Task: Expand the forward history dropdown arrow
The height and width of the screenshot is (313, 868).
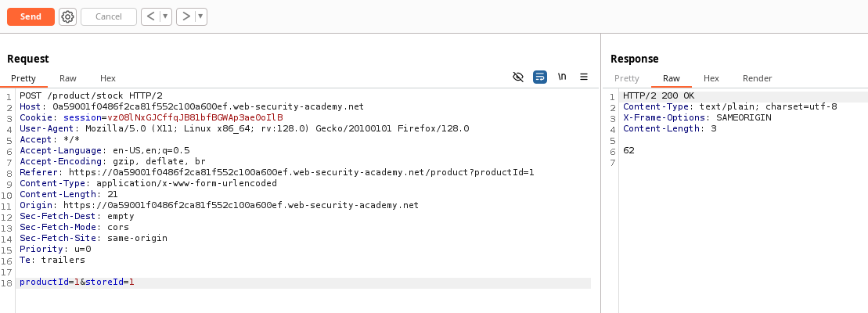Action: click(200, 16)
